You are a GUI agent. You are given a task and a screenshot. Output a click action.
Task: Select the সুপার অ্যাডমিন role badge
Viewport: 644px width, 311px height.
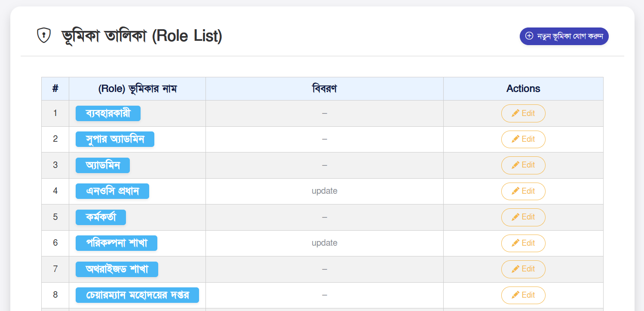click(115, 139)
